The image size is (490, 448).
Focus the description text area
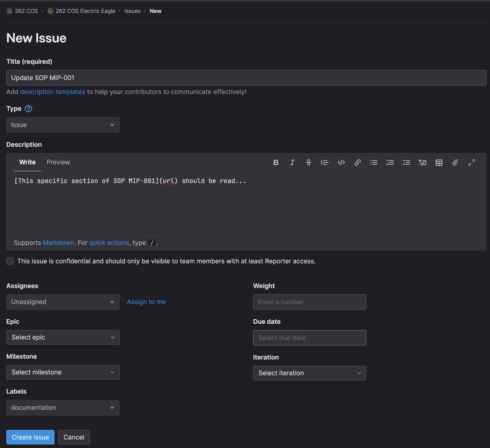(x=246, y=203)
